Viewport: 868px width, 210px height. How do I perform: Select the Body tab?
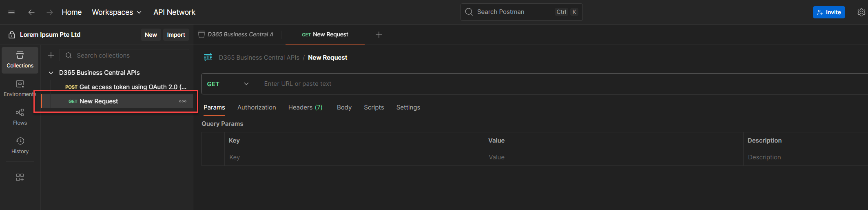[344, 107]
